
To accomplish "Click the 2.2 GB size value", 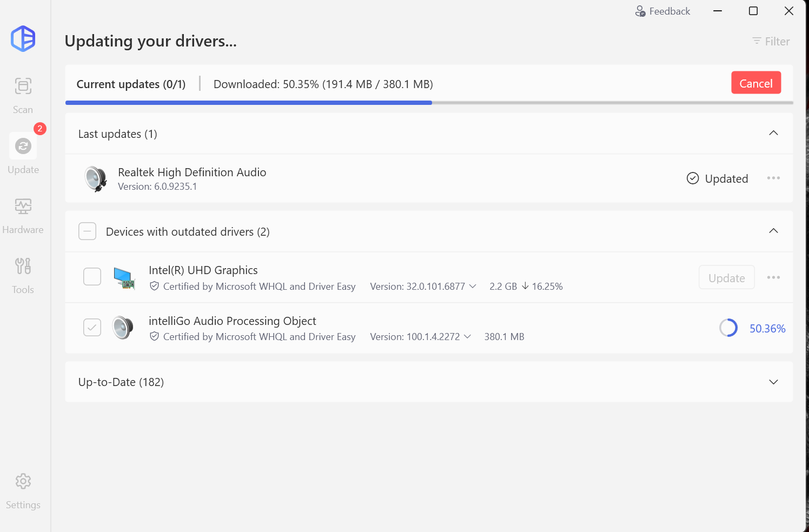I will (x=503, y=286).
